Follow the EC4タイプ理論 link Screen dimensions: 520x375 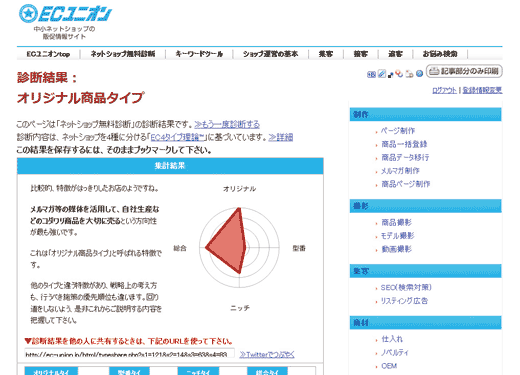(177, 137)
